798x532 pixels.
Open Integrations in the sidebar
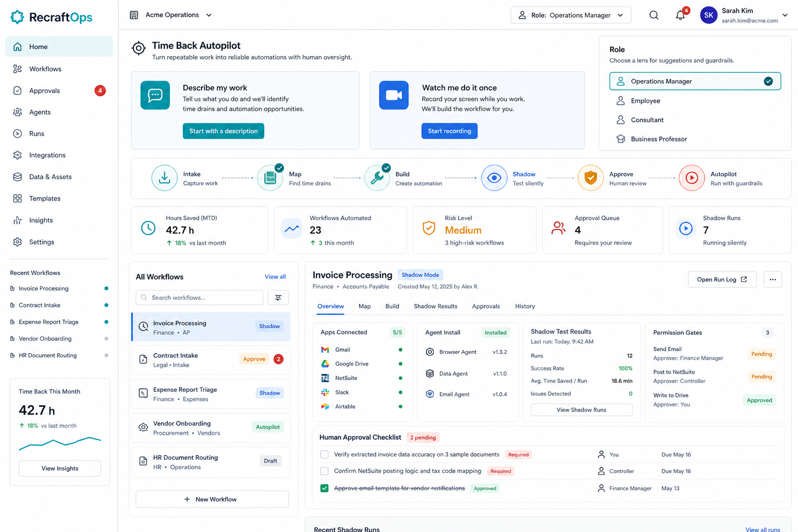[59, 155]
